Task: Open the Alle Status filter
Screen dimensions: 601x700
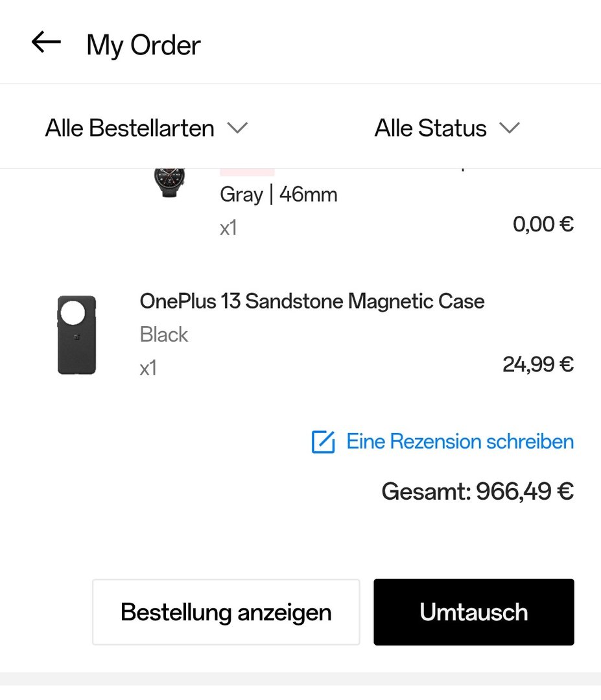Action: click(x=430, y=128)
